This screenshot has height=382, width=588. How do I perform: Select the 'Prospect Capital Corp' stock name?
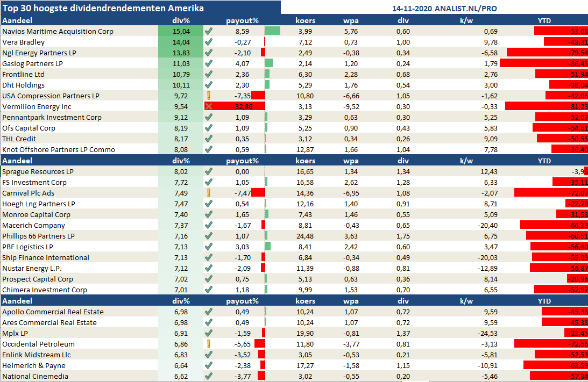[x=38, y=279]
